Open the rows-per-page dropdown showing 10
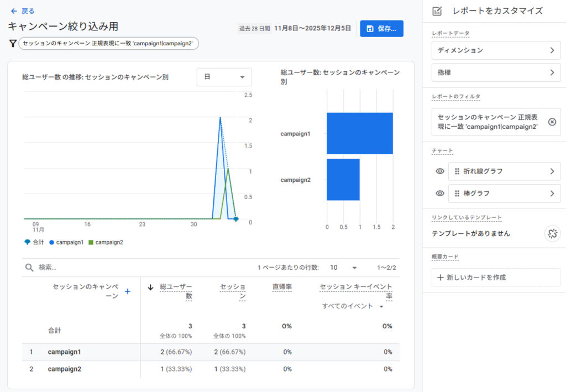 (343, 268)
